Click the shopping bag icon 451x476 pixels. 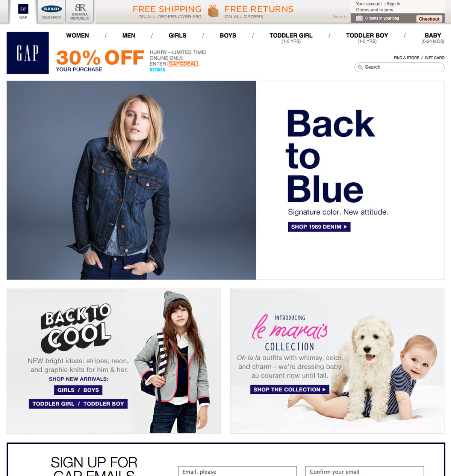tap(359, 18)
